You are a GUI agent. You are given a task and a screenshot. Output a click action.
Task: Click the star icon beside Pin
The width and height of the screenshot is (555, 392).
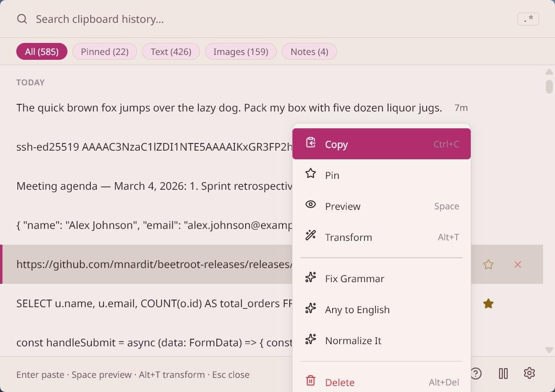click(310, 174)
